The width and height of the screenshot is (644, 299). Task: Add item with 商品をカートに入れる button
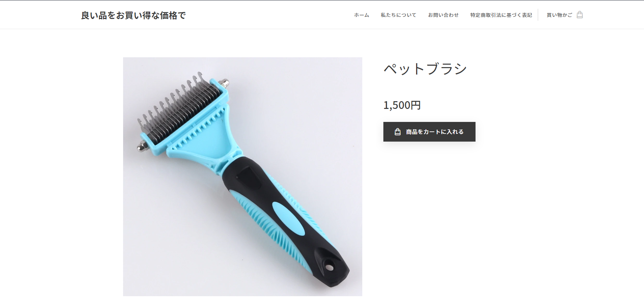point(429,132)
